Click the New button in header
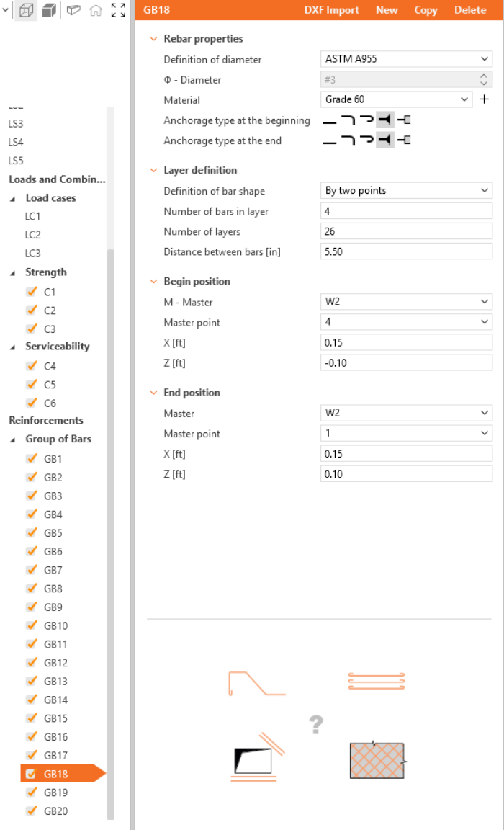 387,10
